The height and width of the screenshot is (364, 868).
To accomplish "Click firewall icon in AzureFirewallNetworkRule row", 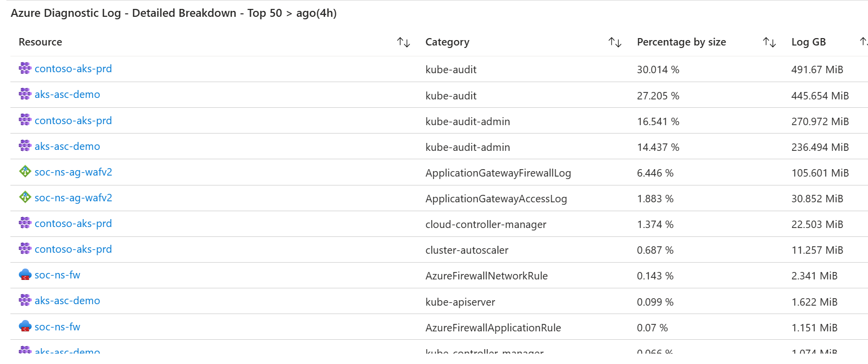I will (25, 274).
